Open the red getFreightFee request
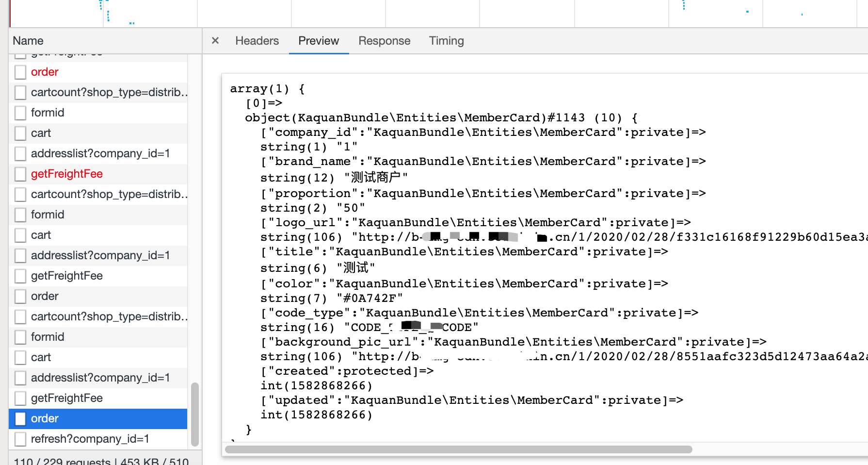The image size is (868, 465). (66, 174)
